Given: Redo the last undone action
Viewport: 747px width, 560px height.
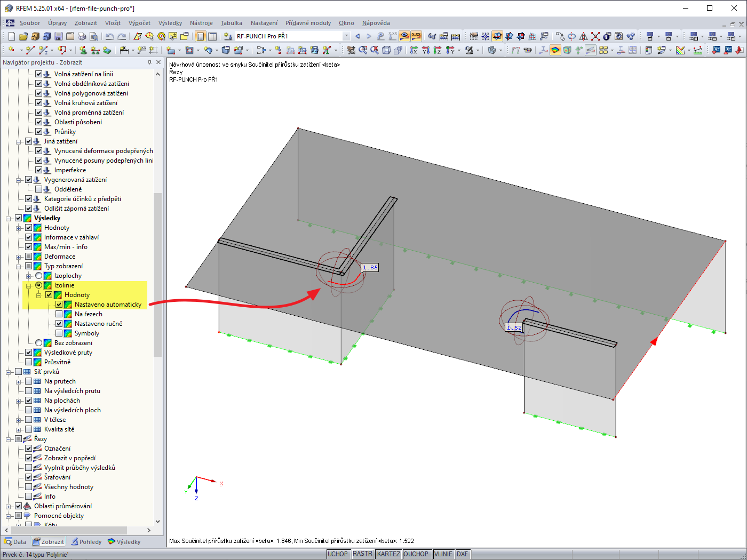Looking at the screenshot, I should pos(122,36).
